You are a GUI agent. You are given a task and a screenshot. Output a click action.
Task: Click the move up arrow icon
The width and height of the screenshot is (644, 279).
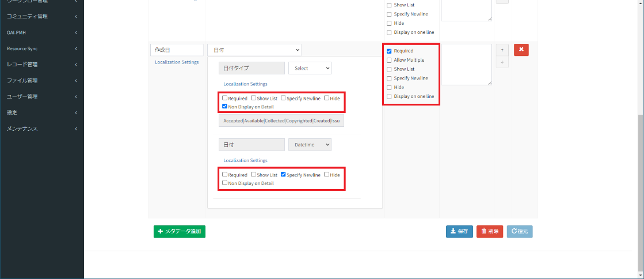click(502, 50)
